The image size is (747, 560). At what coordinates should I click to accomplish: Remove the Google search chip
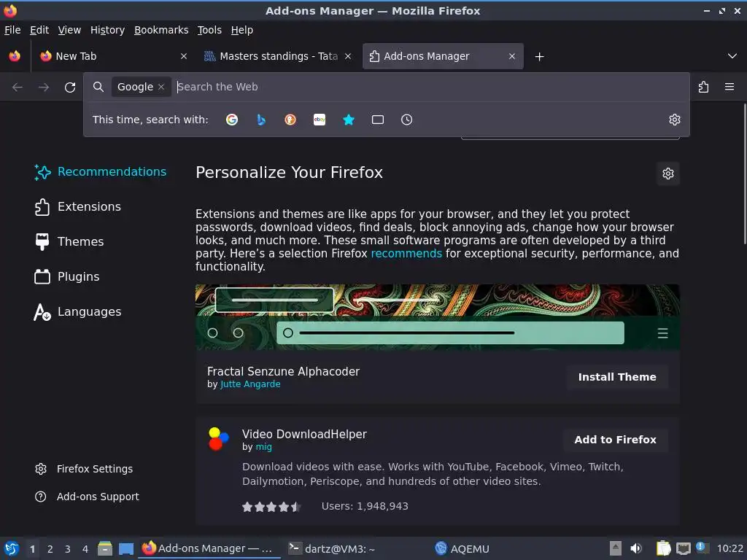pyautogui.click(x=161, y=87)
